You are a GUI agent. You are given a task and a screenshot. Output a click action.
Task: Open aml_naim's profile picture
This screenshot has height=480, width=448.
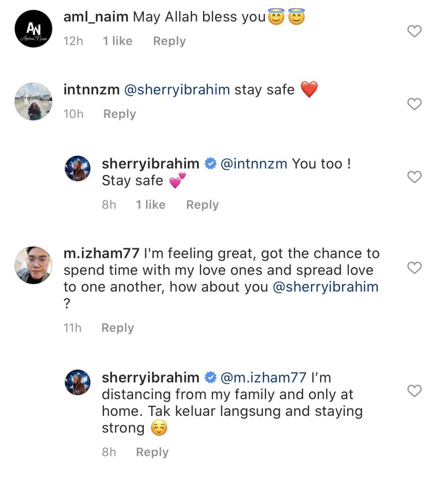point(33,29)
